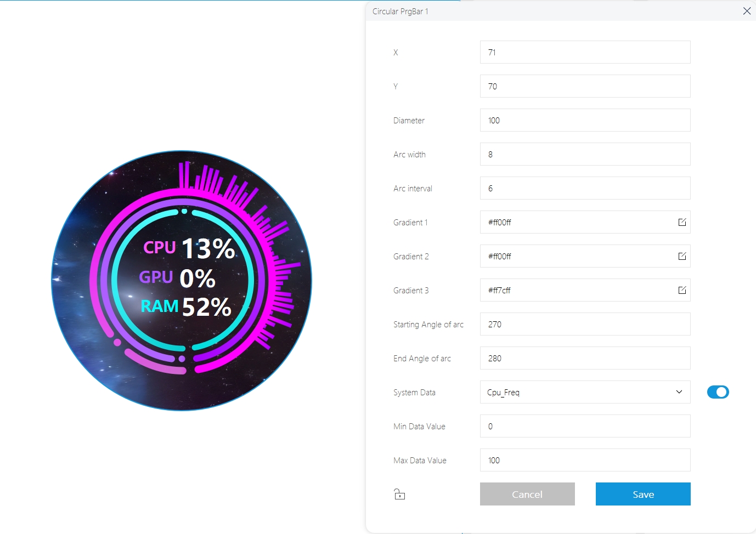Save the progress bar settings
This screenshot has width=756, height=534.
[643, 494]
